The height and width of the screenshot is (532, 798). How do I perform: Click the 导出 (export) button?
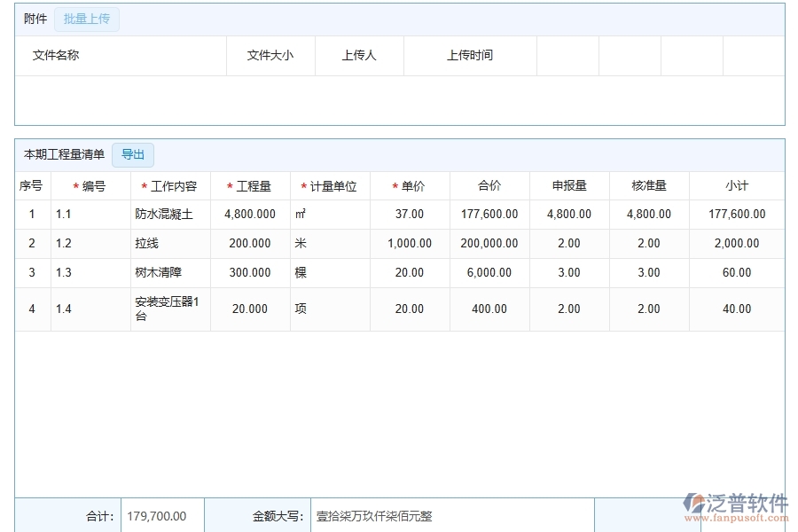pos(132,154)
